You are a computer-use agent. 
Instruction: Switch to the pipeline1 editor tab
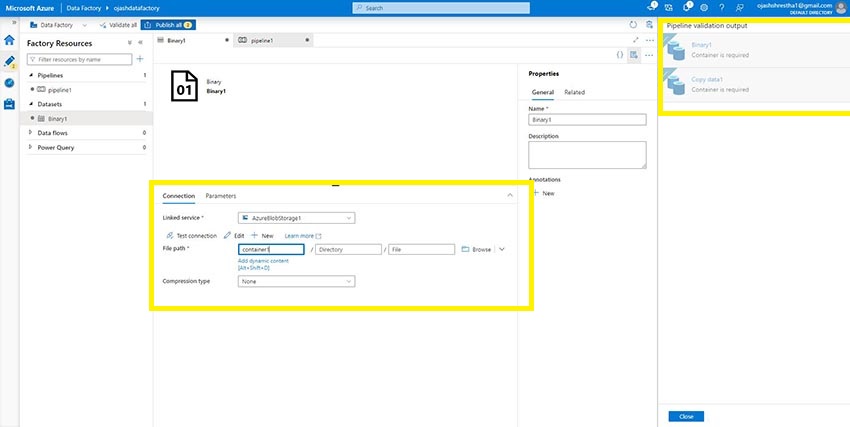pyautogui.click(x=274, y=40)
